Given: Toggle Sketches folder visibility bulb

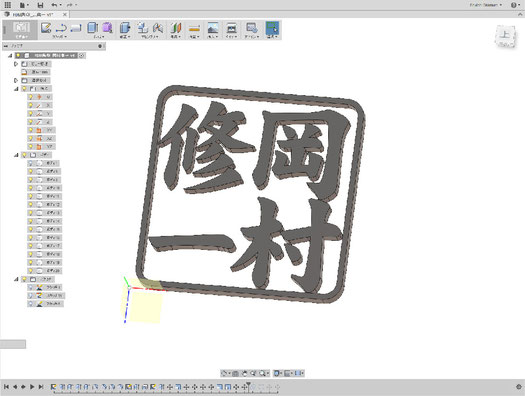Looking at the screenshot, I should [x=24, y=279].
